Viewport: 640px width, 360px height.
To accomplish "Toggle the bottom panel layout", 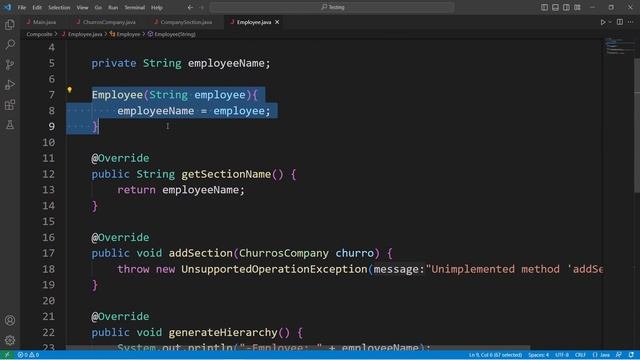I will [555, 7].
